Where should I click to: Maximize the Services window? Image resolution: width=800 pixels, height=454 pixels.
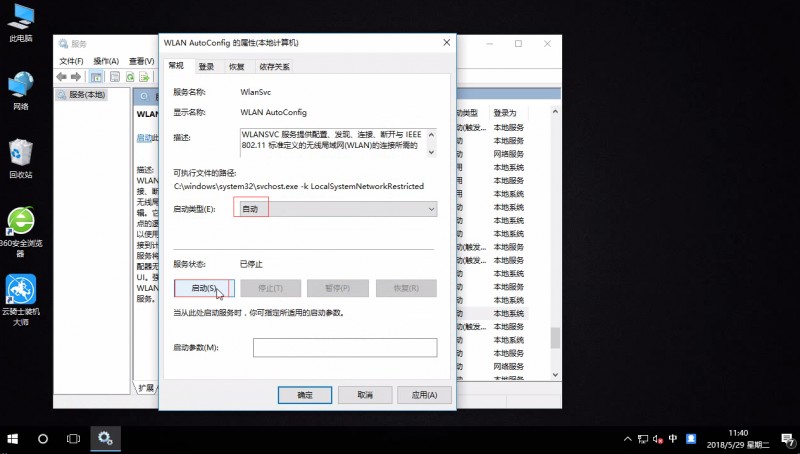coord(518,44)
